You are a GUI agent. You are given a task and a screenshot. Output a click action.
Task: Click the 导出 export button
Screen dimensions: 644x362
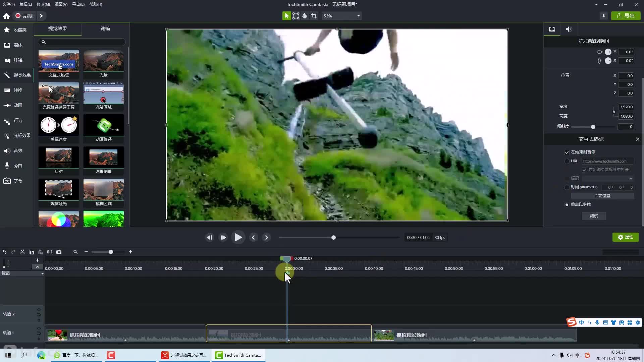[626, 16]
